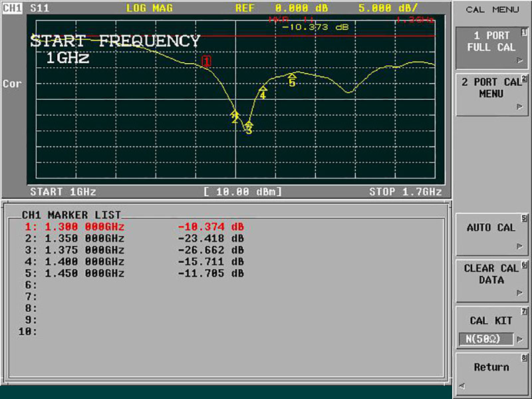Click the 5.000 dB/ scale value
532x399 pixels.
pos(388,8)
